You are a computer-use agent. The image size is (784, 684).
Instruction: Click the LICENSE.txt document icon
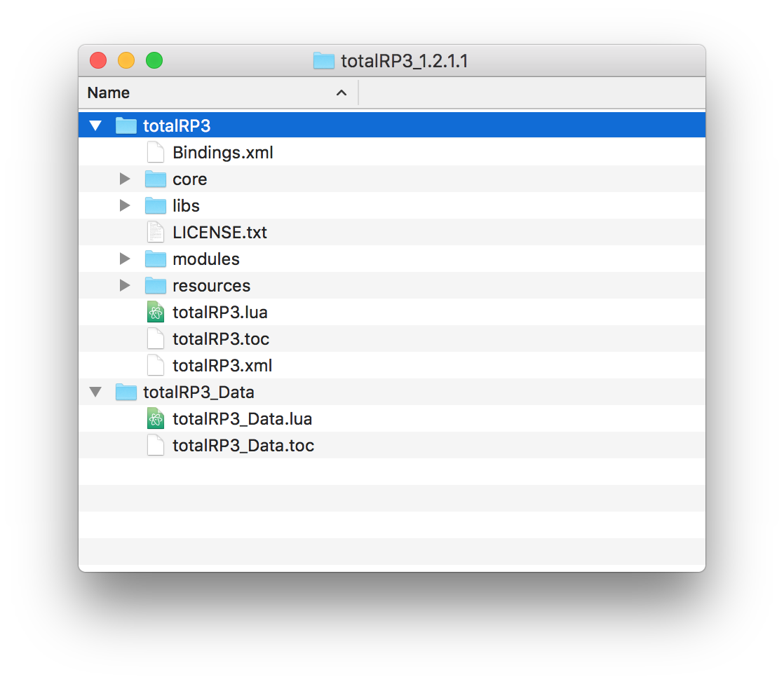click(x=155, y=232)
